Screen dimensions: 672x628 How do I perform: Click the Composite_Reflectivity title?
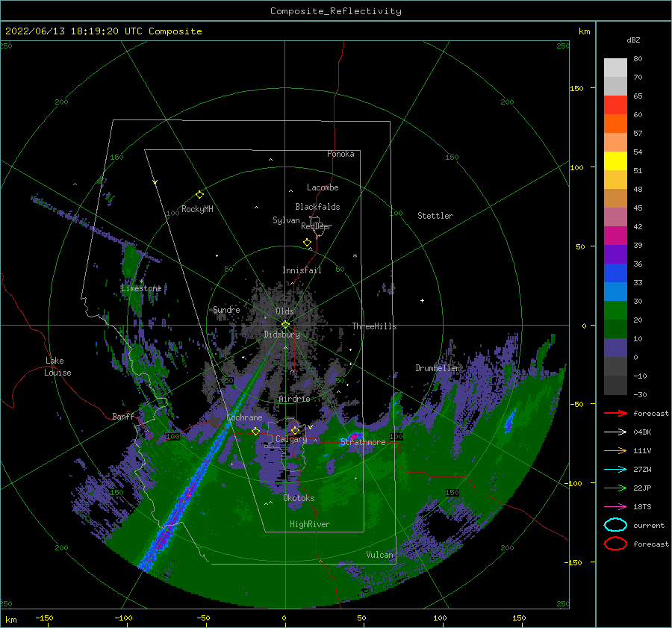pyautogui.click(x=336, y=11)
